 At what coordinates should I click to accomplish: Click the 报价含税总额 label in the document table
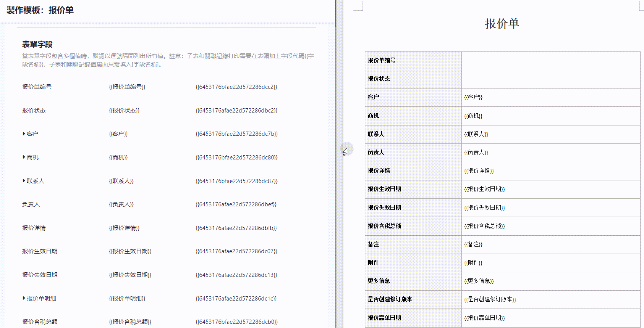tap(384, 226)
